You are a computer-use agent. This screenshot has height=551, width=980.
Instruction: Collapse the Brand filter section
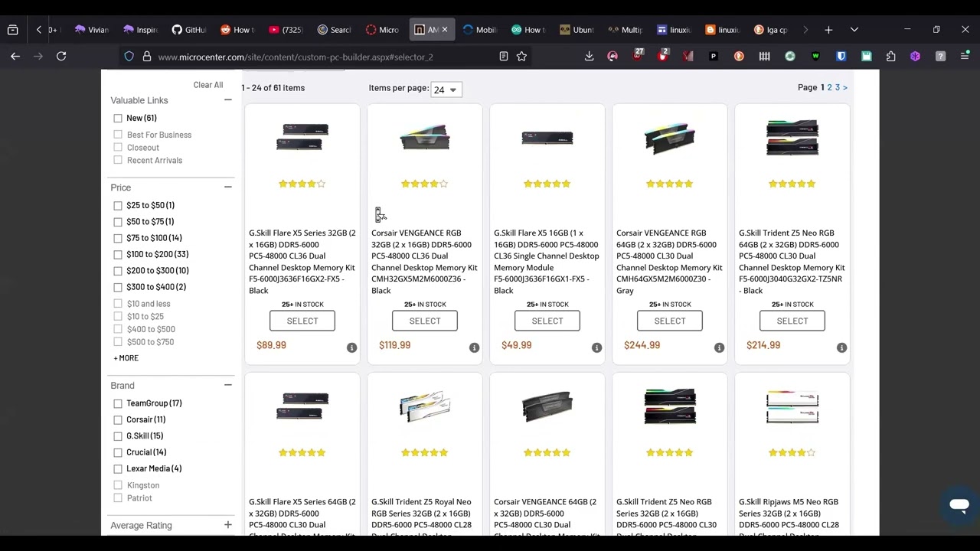227,386
